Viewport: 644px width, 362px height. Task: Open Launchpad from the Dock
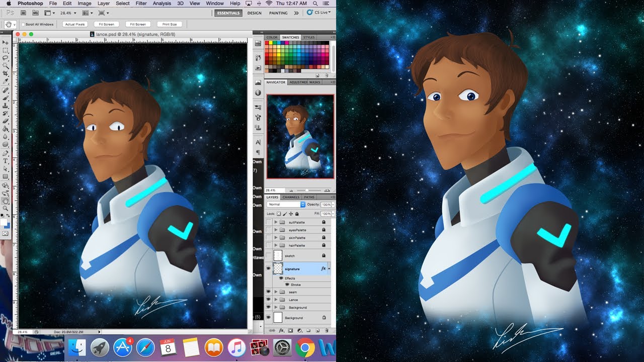(100, 348)
